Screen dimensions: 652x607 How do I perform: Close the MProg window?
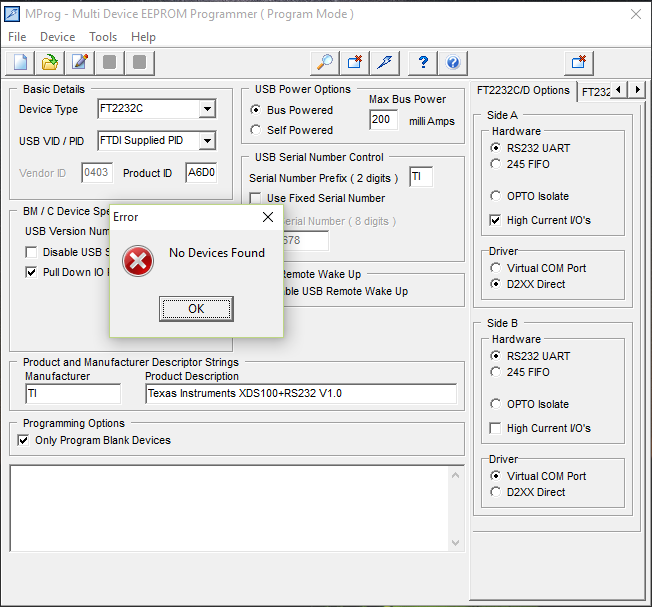(x=636, y=14)
